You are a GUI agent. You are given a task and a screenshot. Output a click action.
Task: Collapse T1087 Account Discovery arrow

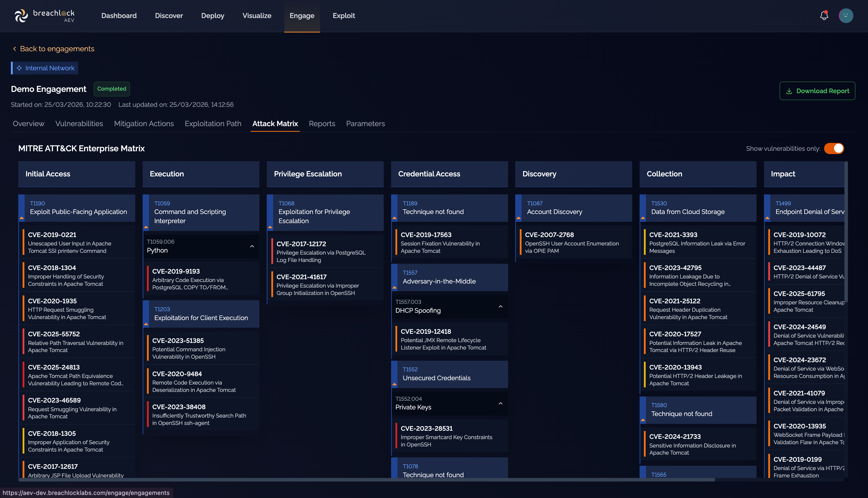[x=519, y=218]
